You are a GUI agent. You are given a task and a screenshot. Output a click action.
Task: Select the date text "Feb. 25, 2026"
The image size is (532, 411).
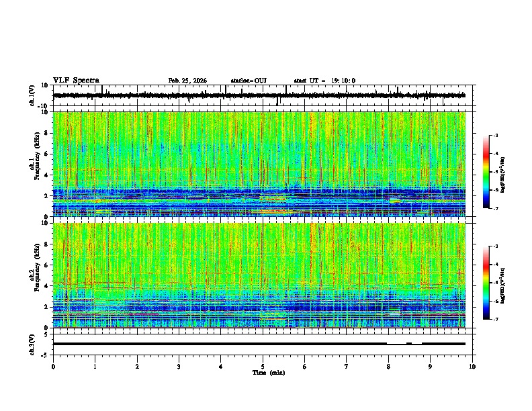coord(187,81)
